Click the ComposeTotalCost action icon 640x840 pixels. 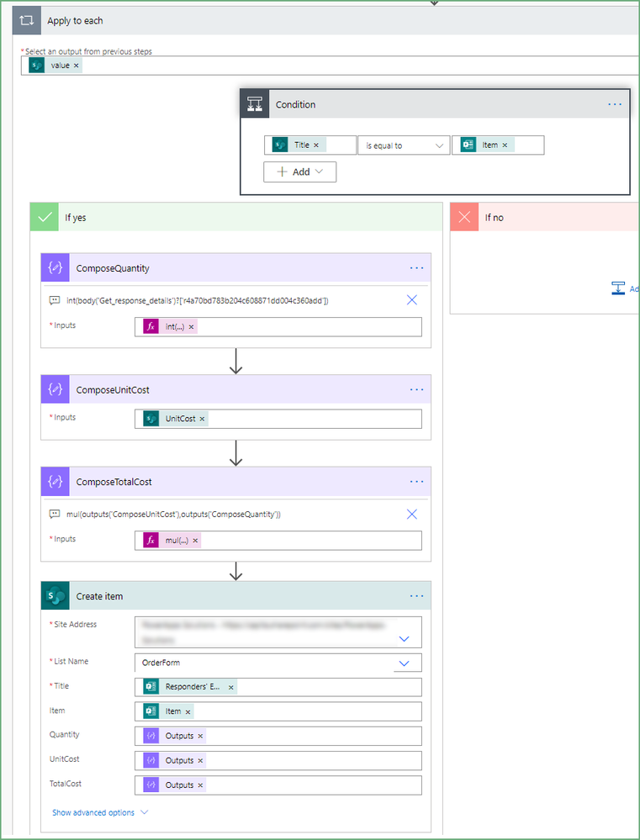(x=56, y=482)
